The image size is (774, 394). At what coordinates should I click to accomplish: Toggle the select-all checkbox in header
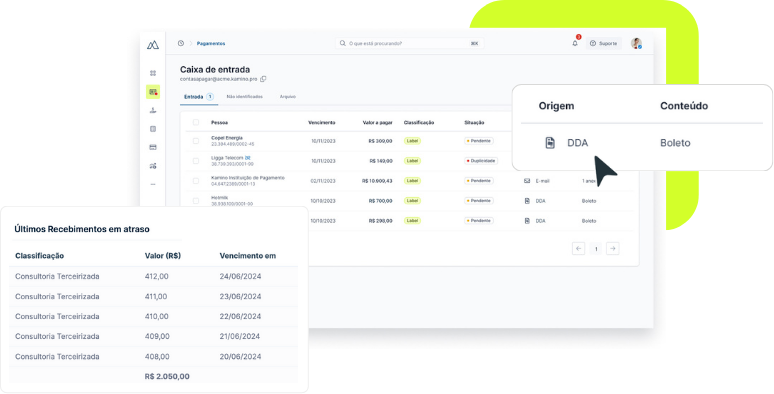(x=196, y=122)
